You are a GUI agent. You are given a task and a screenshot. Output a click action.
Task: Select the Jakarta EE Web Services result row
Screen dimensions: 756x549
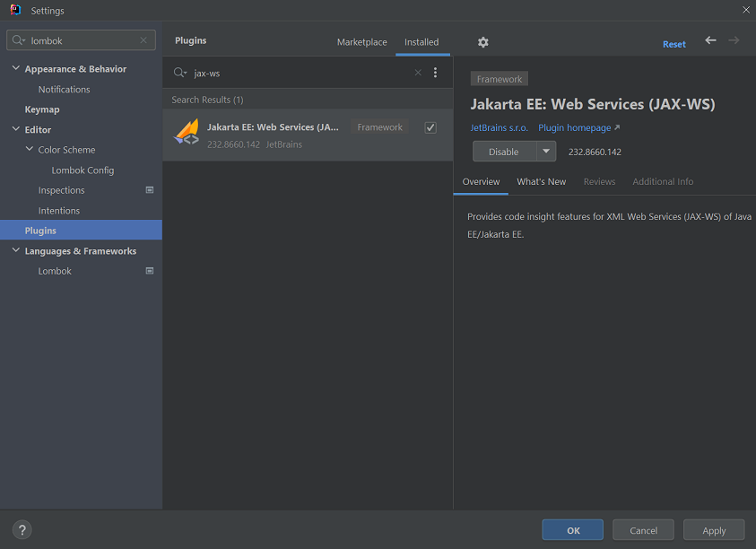coord(308,135)
